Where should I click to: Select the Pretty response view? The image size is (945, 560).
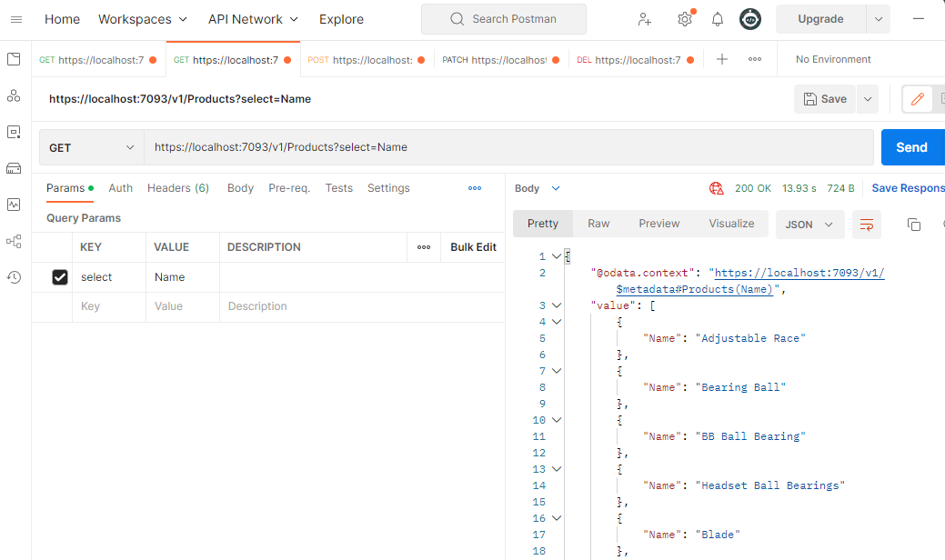pyautogui.click(x=542, y=224)
